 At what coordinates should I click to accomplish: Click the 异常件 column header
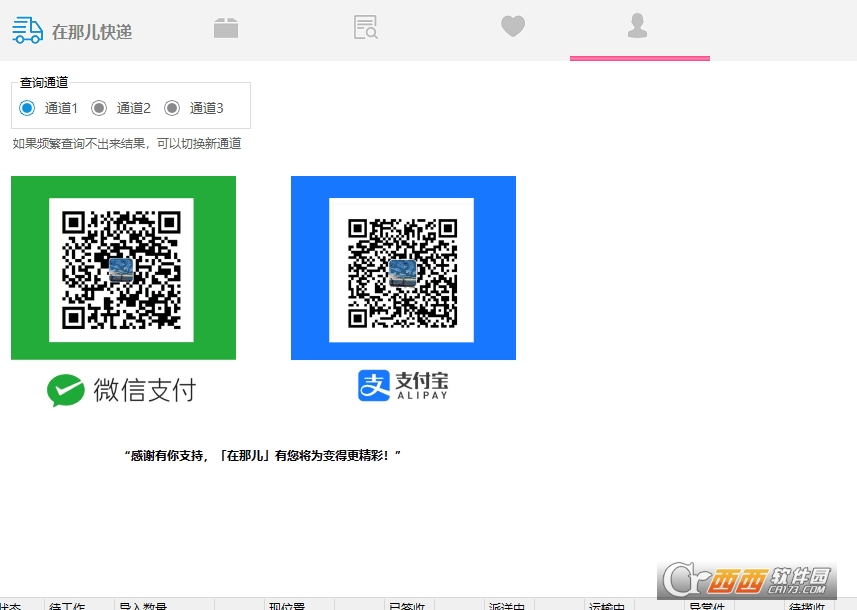point(707,606)
